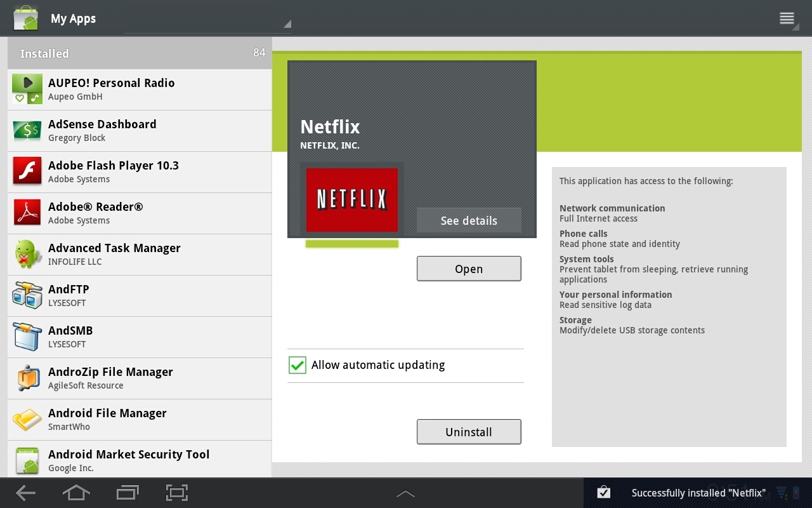
Task: Click the Open button
Action: [x=469, y=269]
